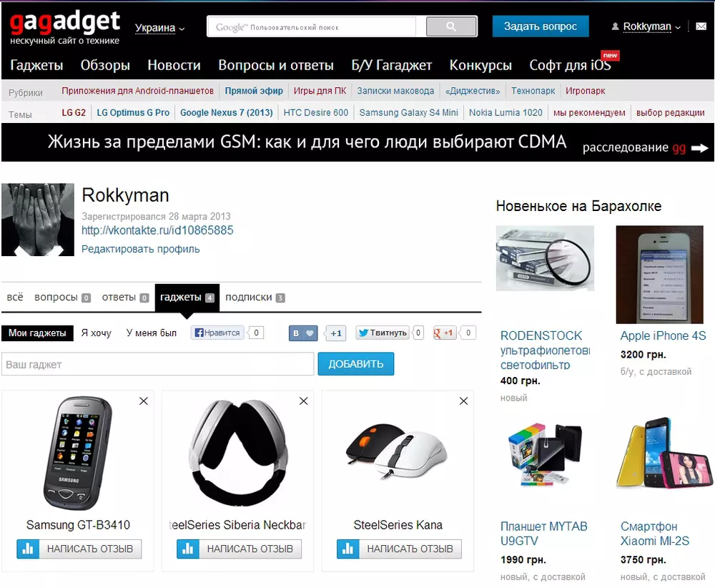Viewport: 715px width, 588px height.
Task: Select the Мои гаджеты filter
Action: click(37, 333)
